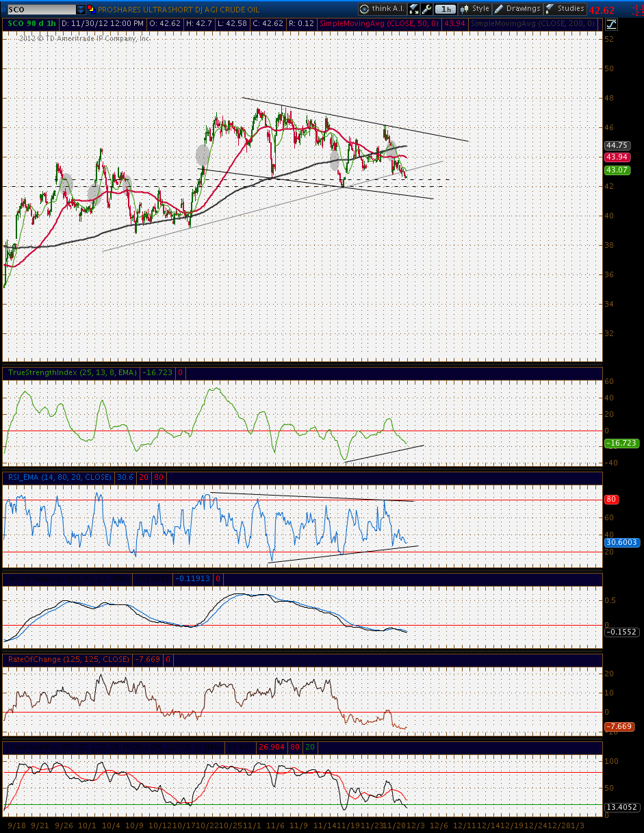This screenshot has width=644, height=833.
Task: Click the 'PROSHARES ULTRASHORT DJ AGI CRUDE OIL' description
Action: tap(179, 10)
